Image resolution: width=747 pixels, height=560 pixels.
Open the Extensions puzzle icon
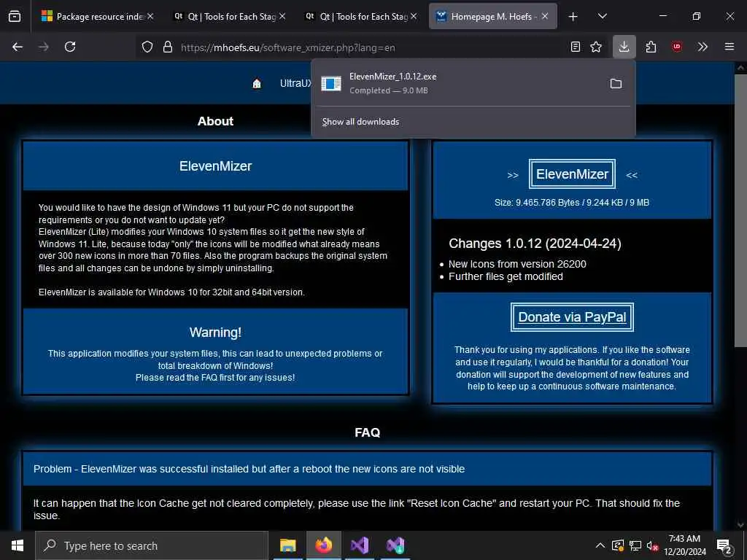coord(651,47)
